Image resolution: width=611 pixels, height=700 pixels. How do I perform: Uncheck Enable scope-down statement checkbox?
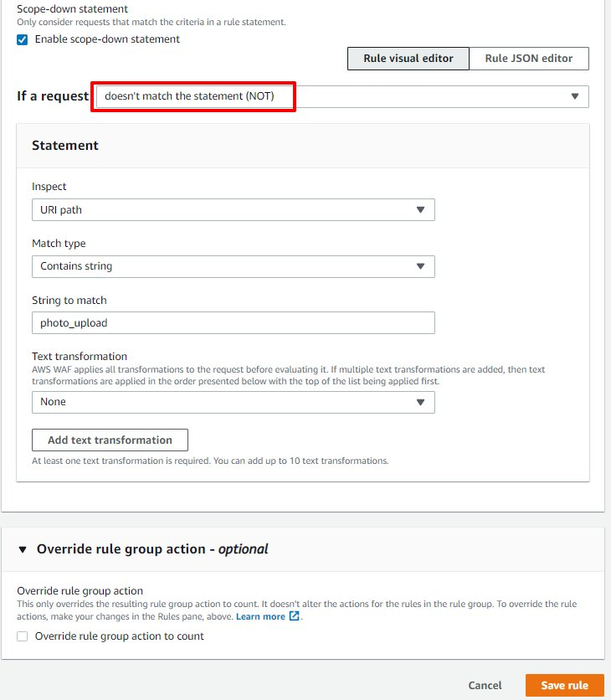[23, 39]
